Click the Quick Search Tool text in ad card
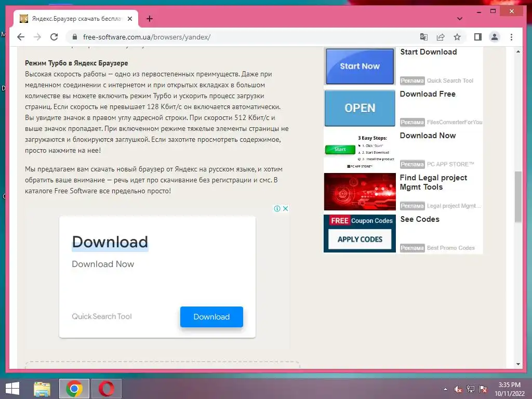 point(102,316)
